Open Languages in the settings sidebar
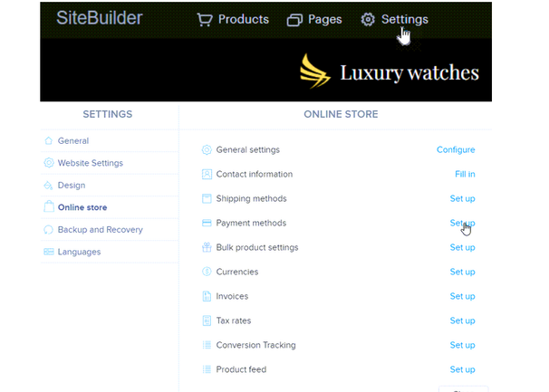 (79, 253)
